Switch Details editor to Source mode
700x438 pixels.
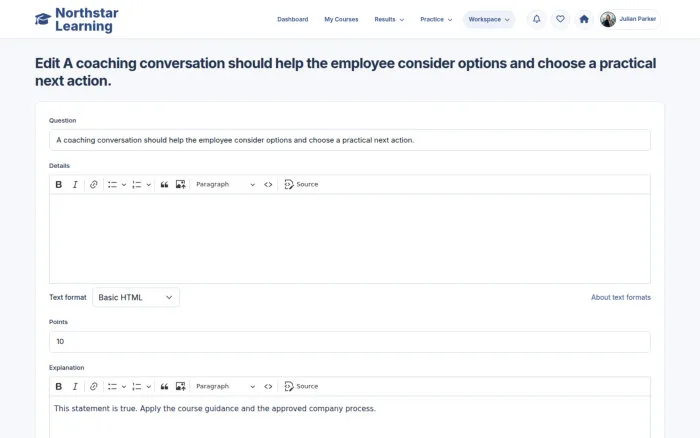pyautogui.click(x=301, y=184)
